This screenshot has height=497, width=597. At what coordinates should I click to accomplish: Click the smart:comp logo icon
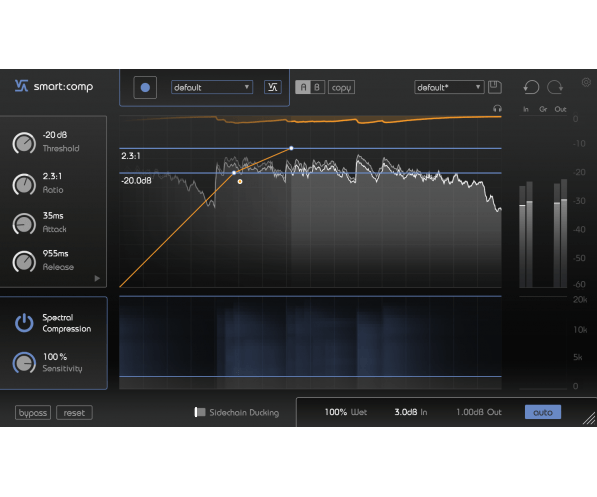click(x=21, y=86)
